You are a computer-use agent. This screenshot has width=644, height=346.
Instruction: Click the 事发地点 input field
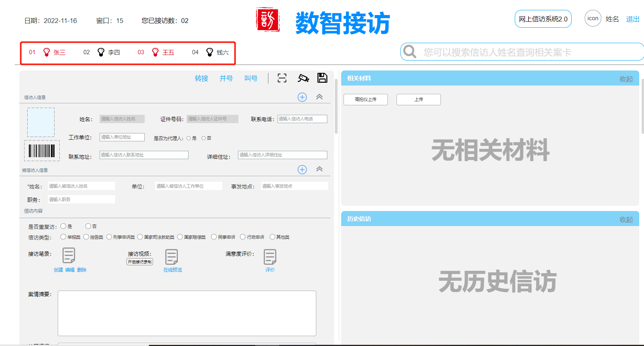tap(295, 186)
